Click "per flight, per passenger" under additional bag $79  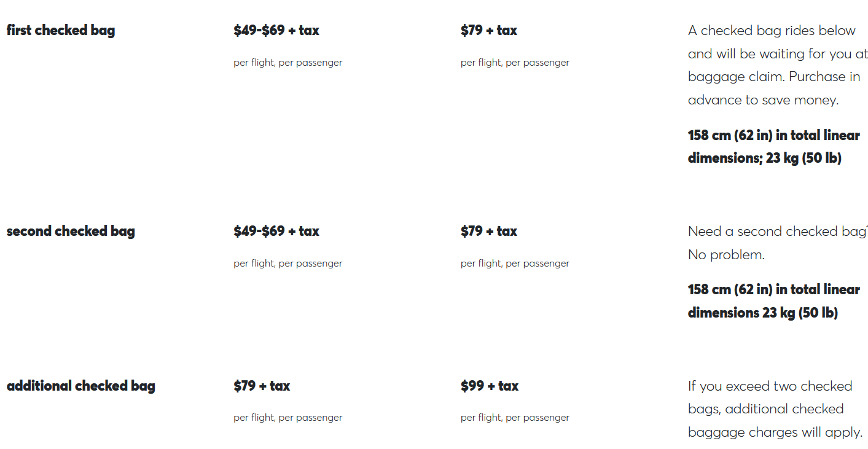[x=287, y=418]
